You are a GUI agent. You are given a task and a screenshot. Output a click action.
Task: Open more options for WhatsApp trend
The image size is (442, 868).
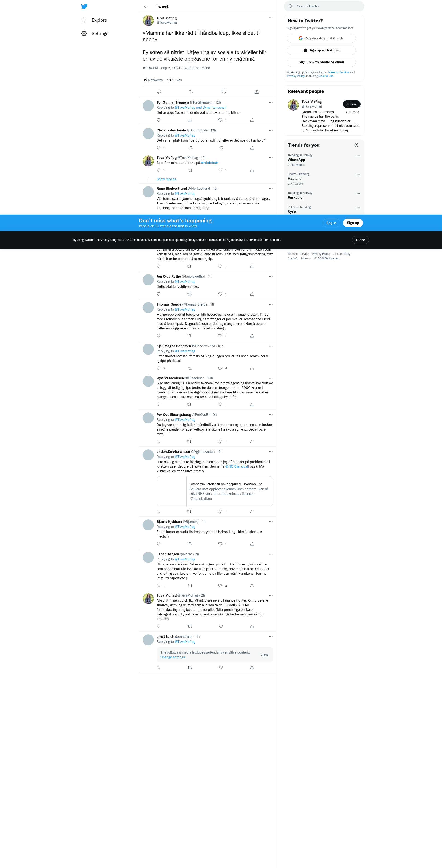click(358, 156)
